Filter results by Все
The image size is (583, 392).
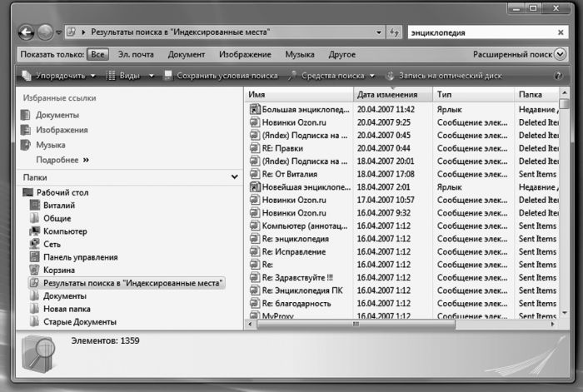(x=97, y=54)
